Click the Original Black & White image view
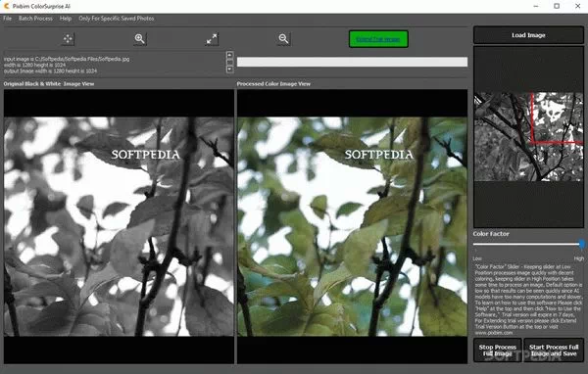The height and width of the screenshot is (374, 588). click(x=119, y=226)
